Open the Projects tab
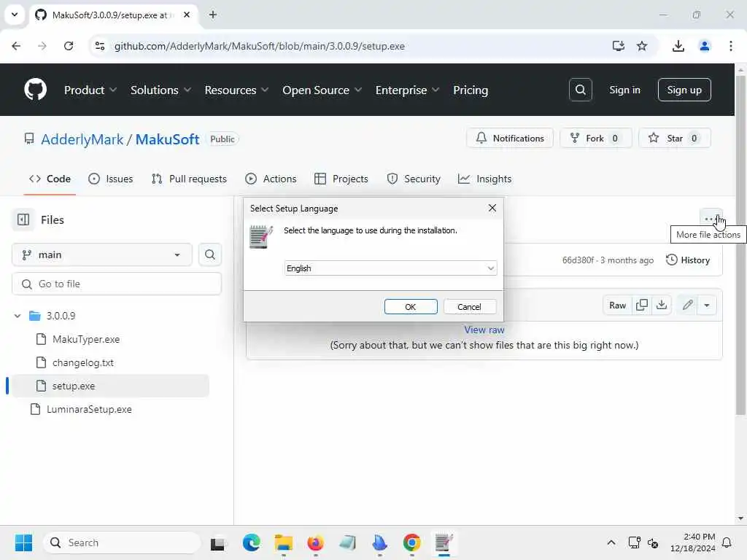This screenshot has height=560, width=747. (x=341, y=179)
